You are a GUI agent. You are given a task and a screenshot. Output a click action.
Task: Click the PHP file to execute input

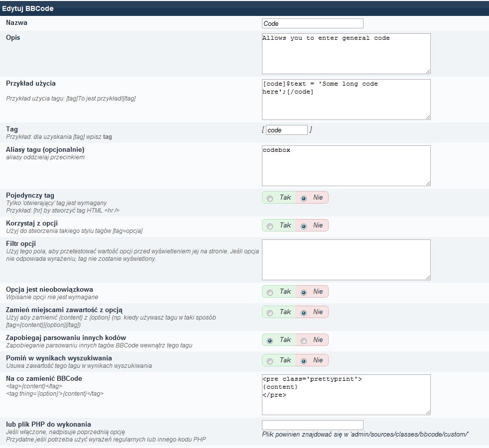(312, 425)
